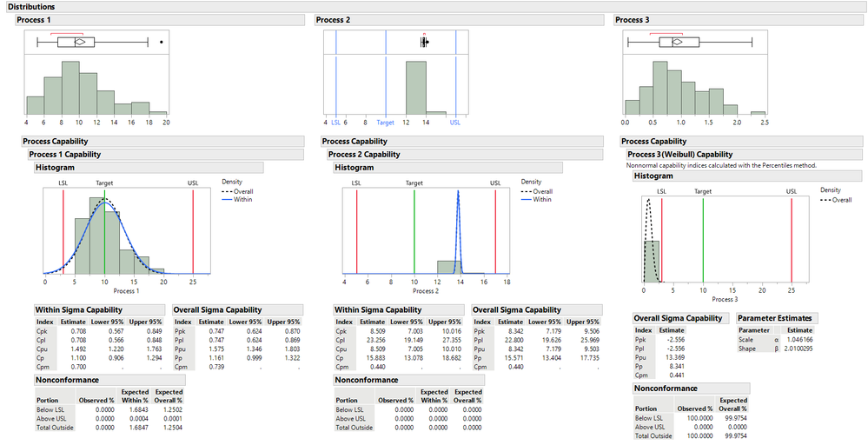Viewport: 868px width, 445px height.
Task: Collapse Process 2 Within Sigma Capability header
Action: tap(399, 310)
